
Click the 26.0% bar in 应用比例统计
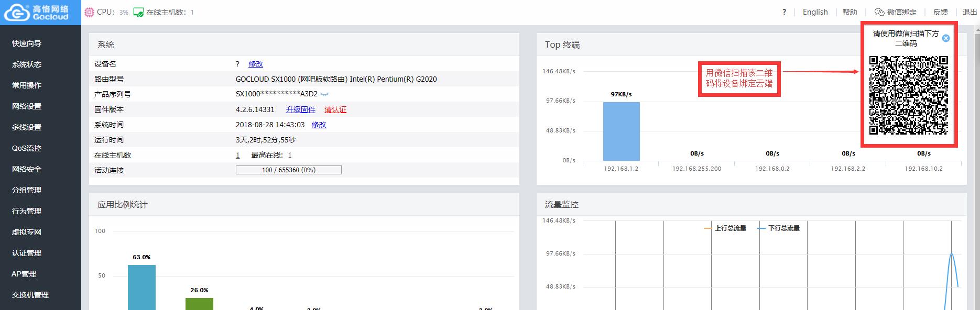click(199, 304)
